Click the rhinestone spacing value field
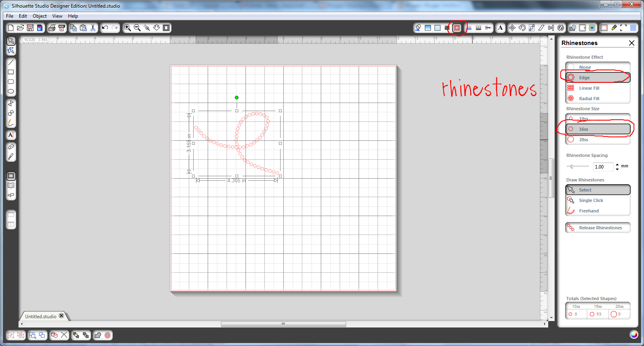The image size is (644, 346). [603, 167]
